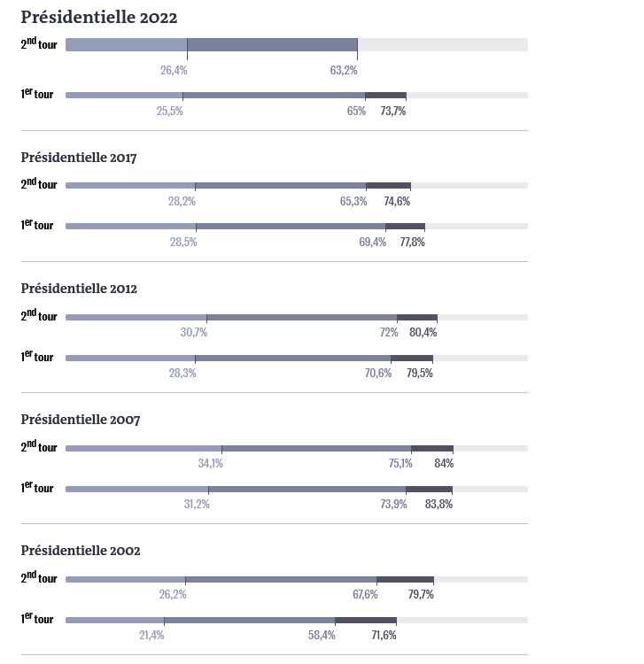Click the 63,2% label under the 2022 bar
The image size is (644, 664).
[343, 70]
